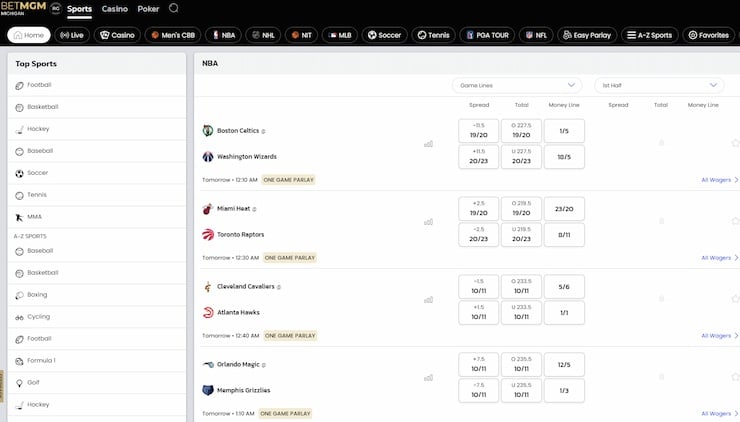
Task: Open the A-Z Sports pill
Action: pos(649,35)
